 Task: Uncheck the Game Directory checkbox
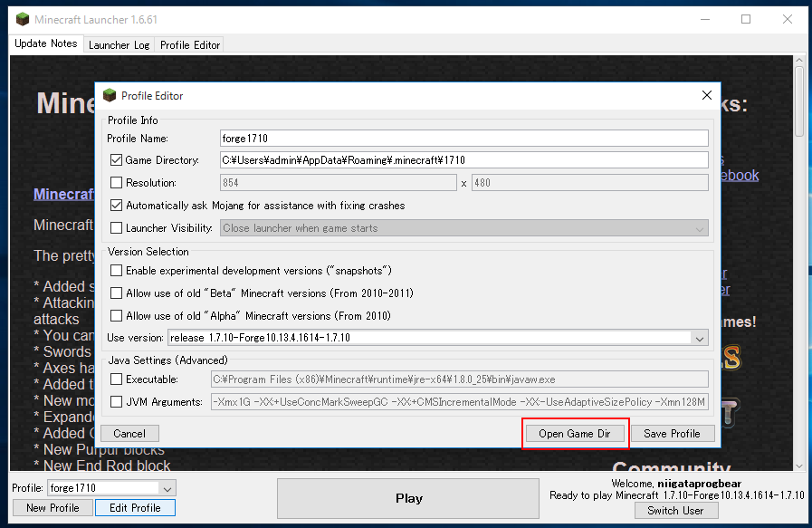point(116,160)
